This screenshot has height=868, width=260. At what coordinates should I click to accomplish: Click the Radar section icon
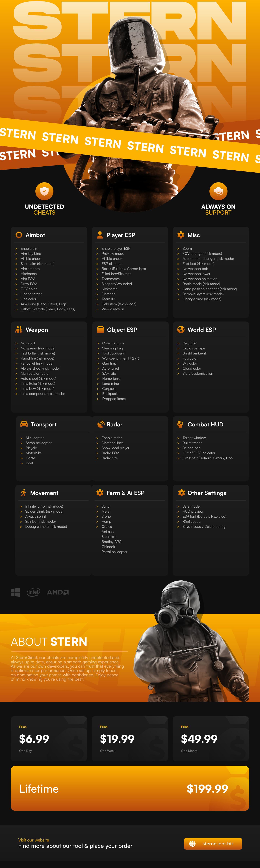pos(101,425)
